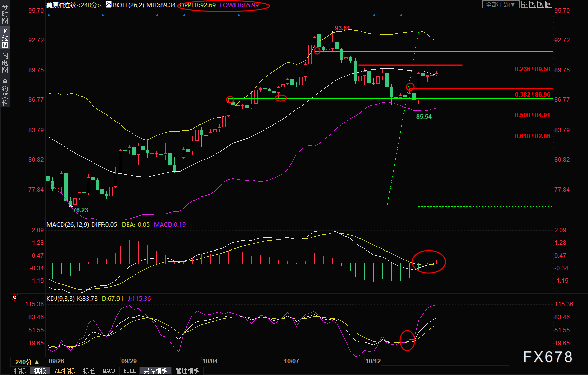This screenshot has height=375, width=588.
Task: Click the MID:89.34 Bollinger value
Action: (x=161, y=5)
